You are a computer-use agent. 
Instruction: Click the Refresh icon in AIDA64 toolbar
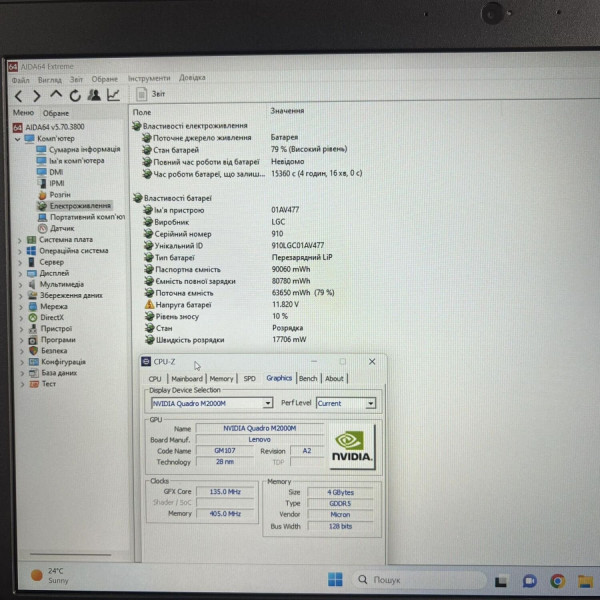[75, 95]
